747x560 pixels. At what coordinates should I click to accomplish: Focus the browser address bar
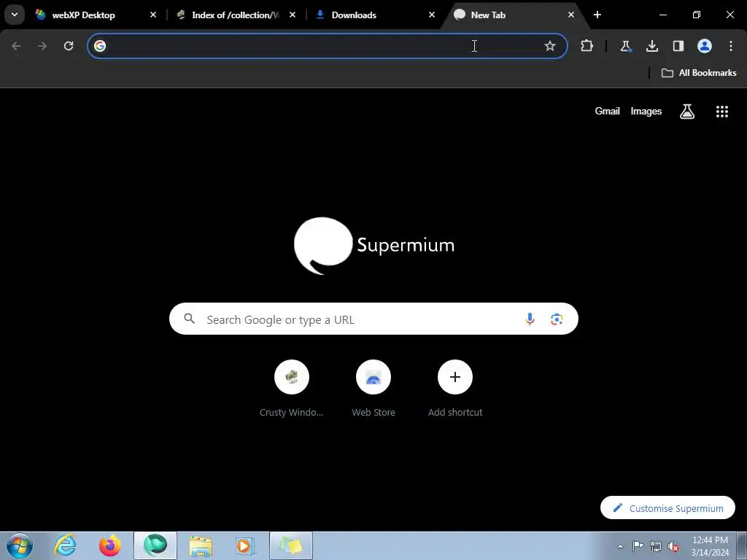click(x=328, y=46)
